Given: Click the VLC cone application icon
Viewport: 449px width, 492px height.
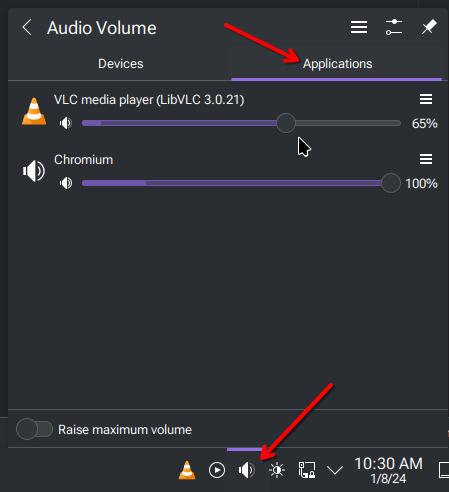Looking at the screenshot, I should [x=34, y=112].
